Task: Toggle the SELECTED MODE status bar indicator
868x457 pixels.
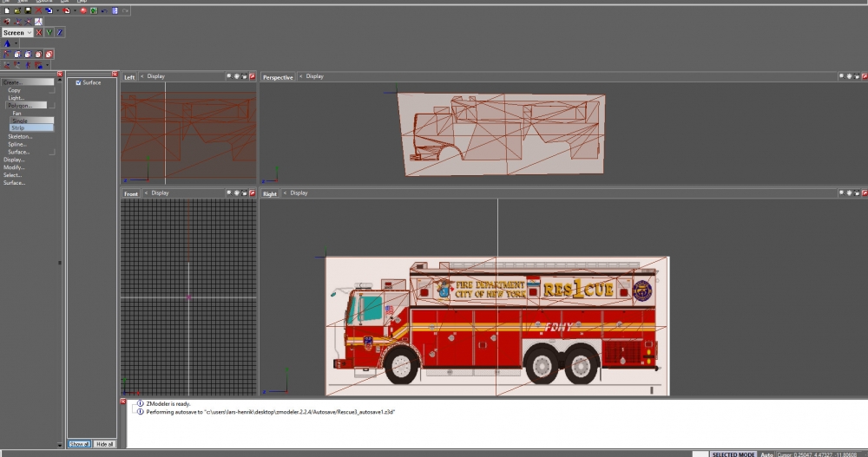Action: (x=733, y=454)
